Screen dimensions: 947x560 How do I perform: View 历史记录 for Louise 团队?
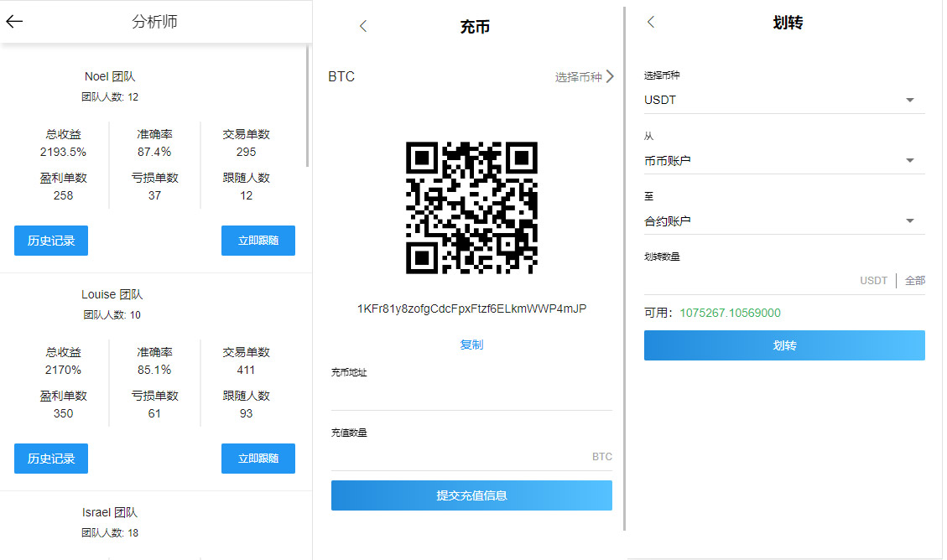pos(51,459)
